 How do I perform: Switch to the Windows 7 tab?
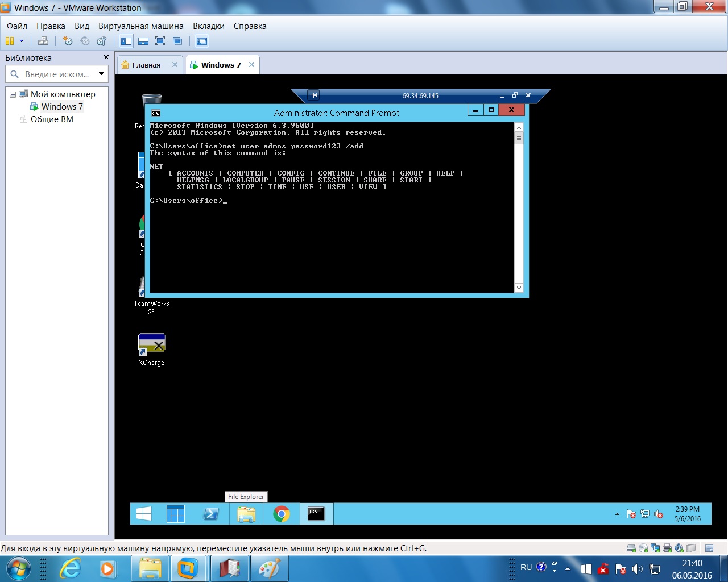pyautogui.click(x=221, y=65)
